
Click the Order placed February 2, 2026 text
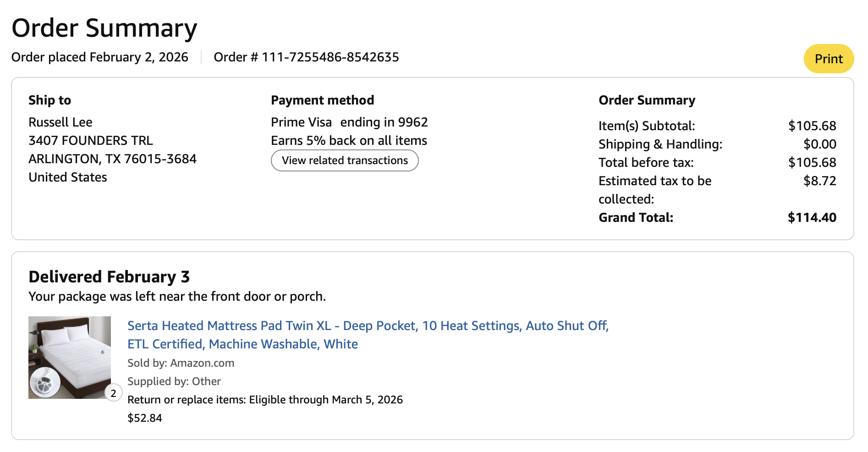[x=100, y=57]
